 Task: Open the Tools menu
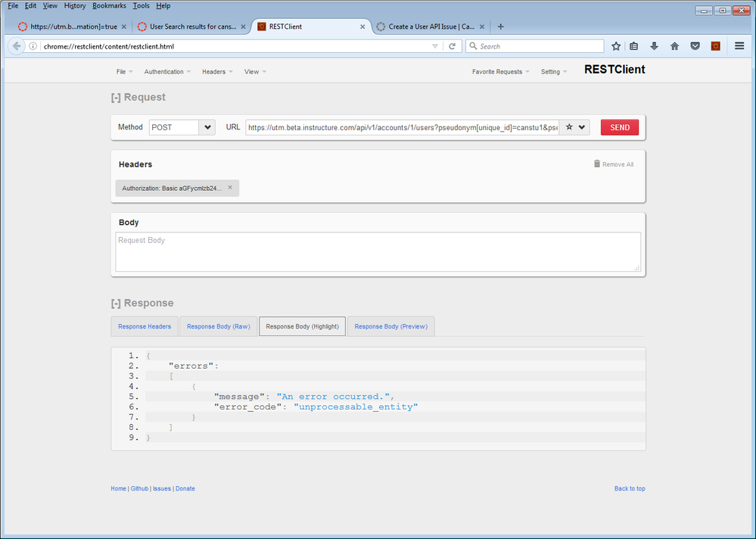[x=141, y=6]
